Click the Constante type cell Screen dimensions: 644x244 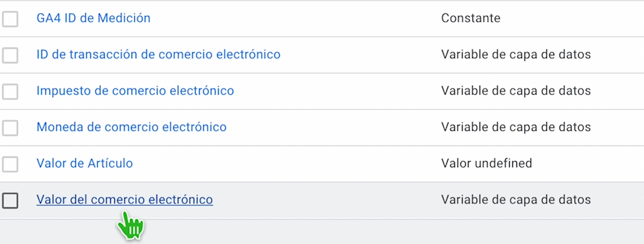(471, 18)
